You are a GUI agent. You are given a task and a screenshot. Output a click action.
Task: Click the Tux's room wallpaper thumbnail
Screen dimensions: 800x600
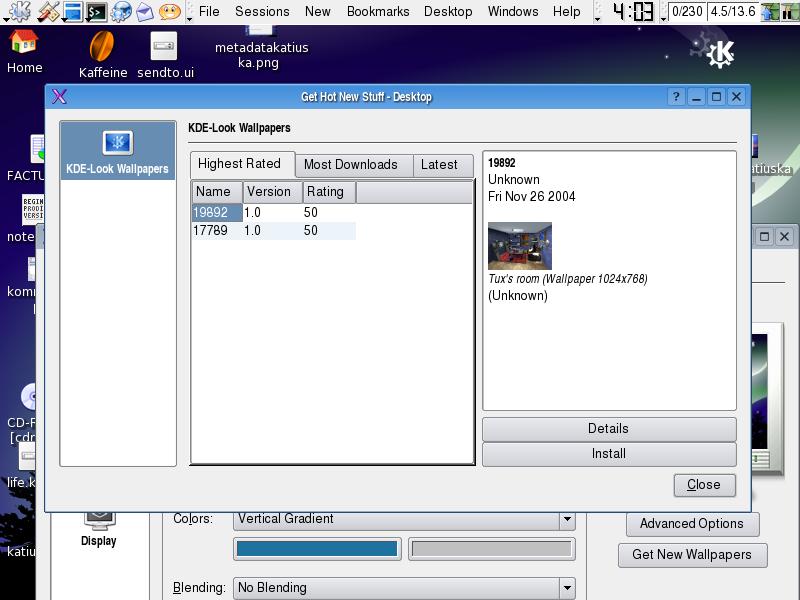520,246
